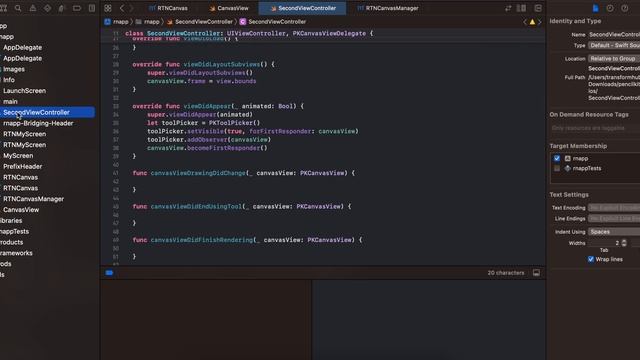
Task: Click the canvasViewDidEndUsingTool function name
Action: pyautogui.click(x=196, y=207)
